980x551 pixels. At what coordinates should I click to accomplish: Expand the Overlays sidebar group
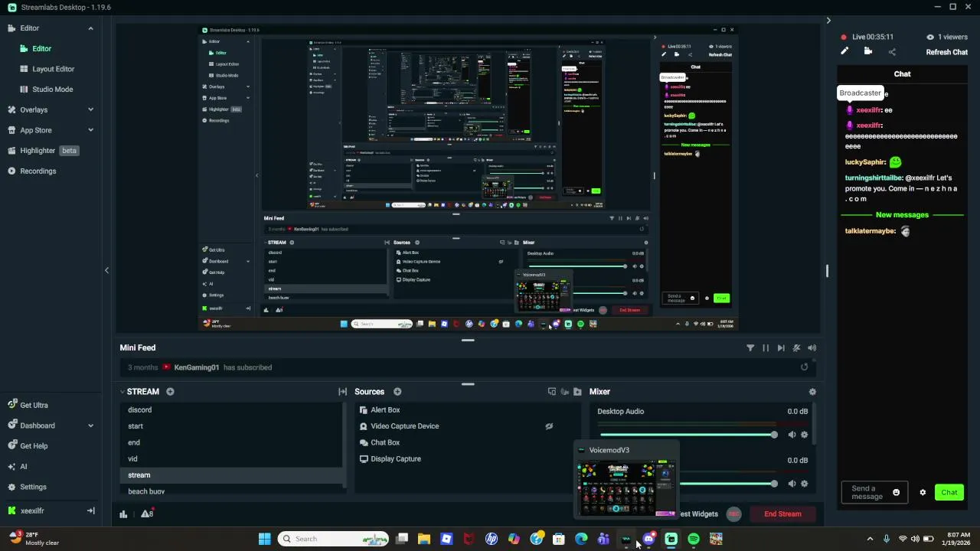pos(90,109)
